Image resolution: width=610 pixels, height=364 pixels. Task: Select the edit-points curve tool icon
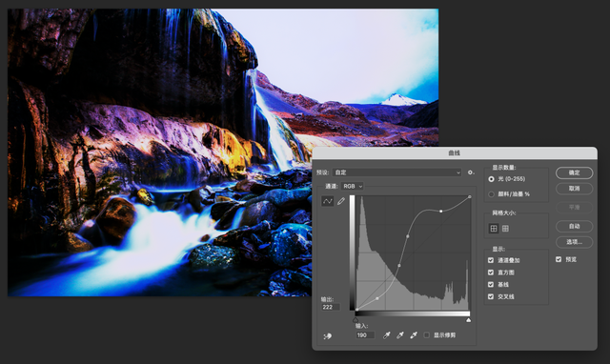coord(328,201)
